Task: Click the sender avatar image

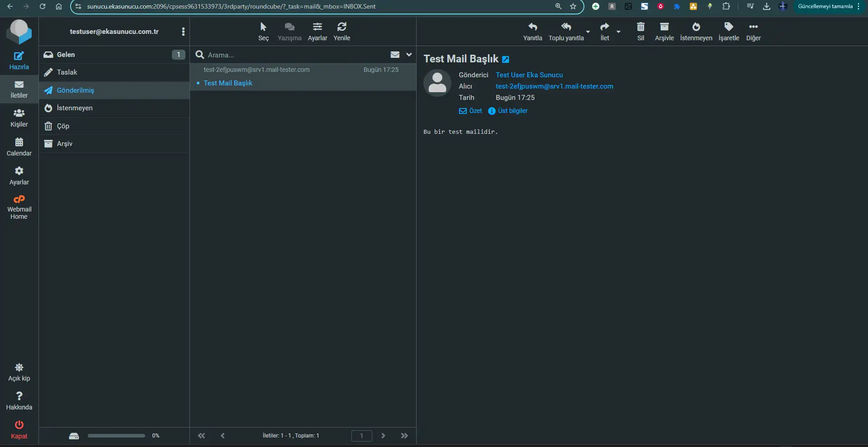Action: coord(437,83)
